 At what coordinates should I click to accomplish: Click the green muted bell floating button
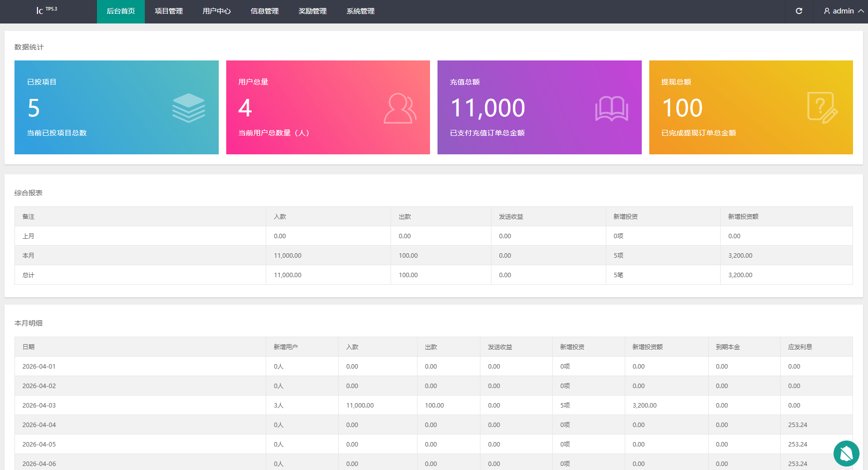coord(846,453)
